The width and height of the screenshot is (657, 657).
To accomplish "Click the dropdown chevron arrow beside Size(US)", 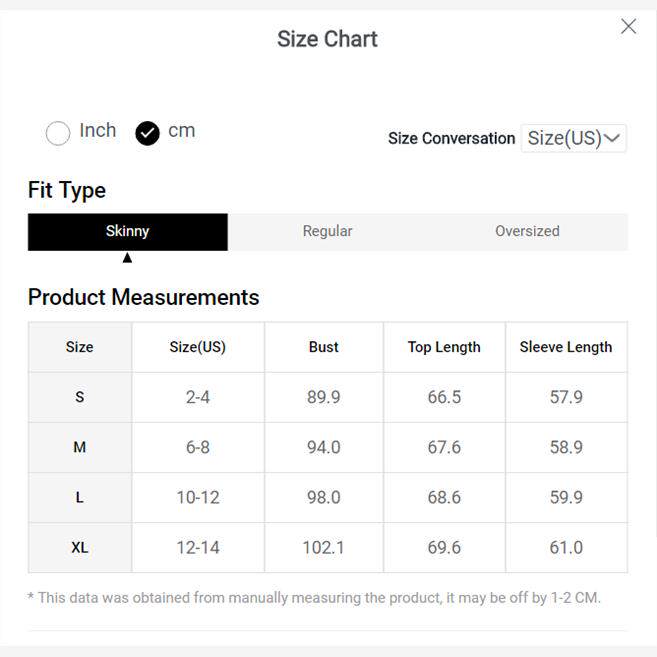I will (x=613, y=138).
